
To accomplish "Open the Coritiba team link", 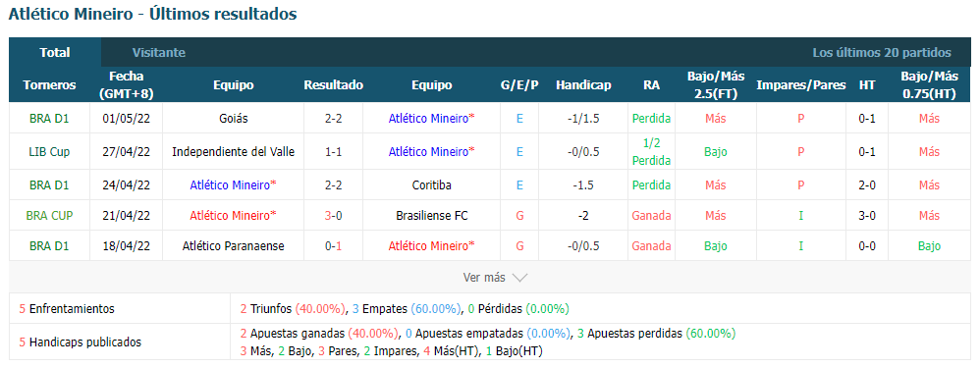I will point(431,184).
